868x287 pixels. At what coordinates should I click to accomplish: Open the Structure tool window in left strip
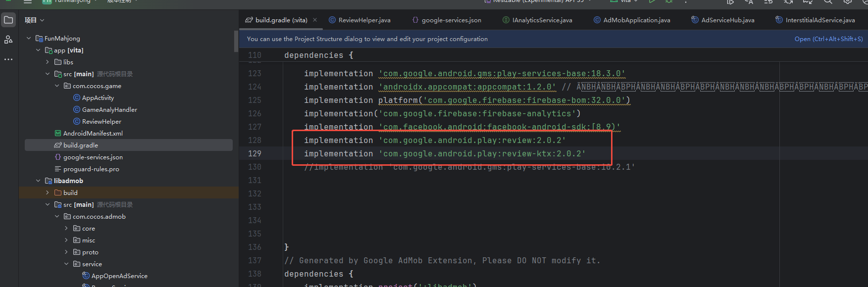[x=8, y=40]
